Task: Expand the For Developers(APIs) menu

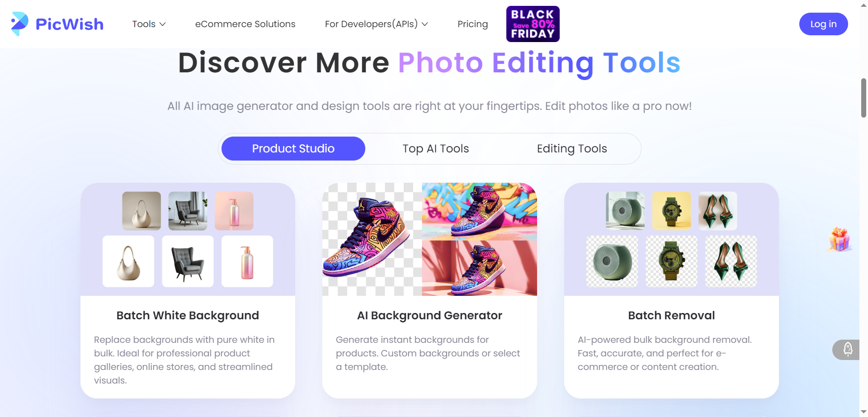Action: pyautogui.click(x=376, y=24)
